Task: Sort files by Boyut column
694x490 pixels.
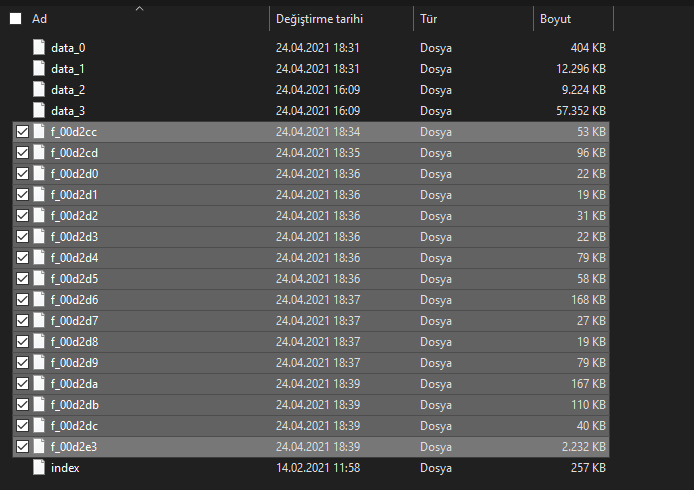Action: point(556,19)
